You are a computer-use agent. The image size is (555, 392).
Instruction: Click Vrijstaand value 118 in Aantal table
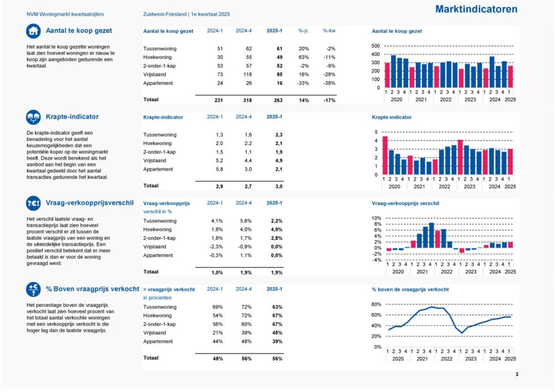pyautogui.click(x=247, y=75)
